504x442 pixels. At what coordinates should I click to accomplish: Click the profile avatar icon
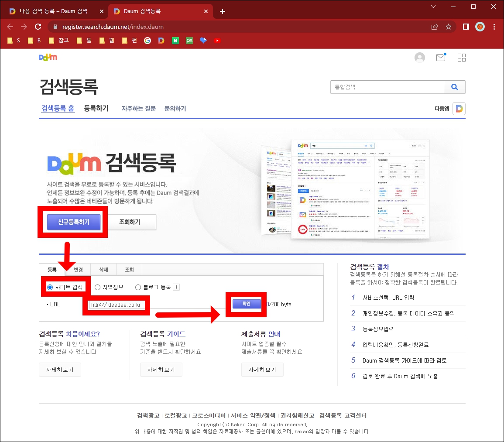[x=420, y=58]
